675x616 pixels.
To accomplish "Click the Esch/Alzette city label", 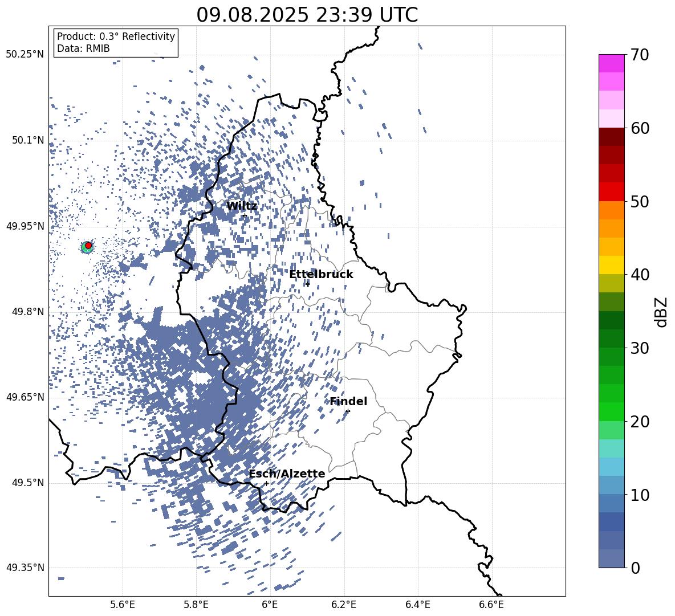I will [287, 474].
